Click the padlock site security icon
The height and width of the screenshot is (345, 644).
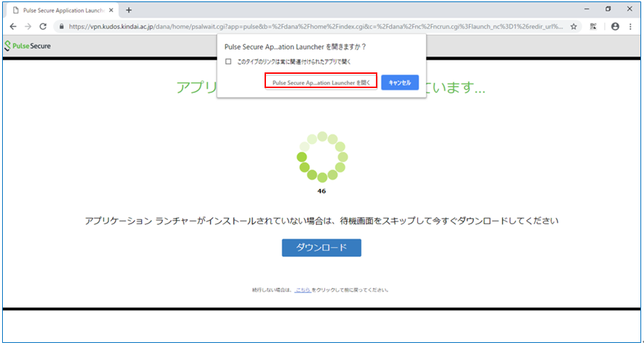point(62,26)
